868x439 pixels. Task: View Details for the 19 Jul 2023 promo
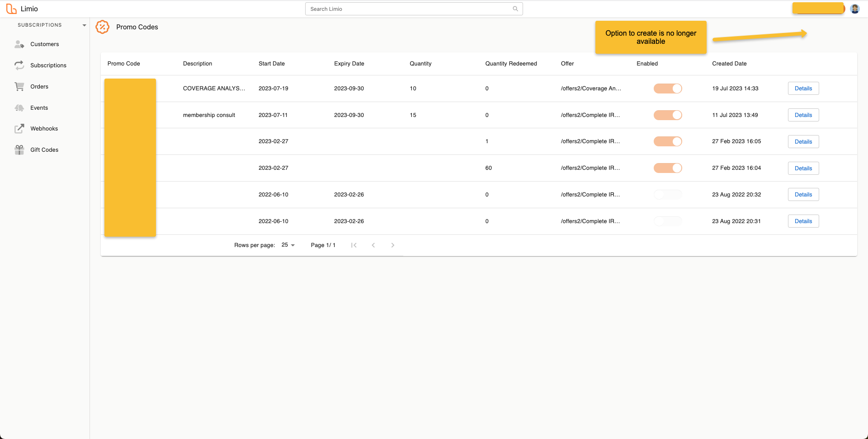(803, 89)
